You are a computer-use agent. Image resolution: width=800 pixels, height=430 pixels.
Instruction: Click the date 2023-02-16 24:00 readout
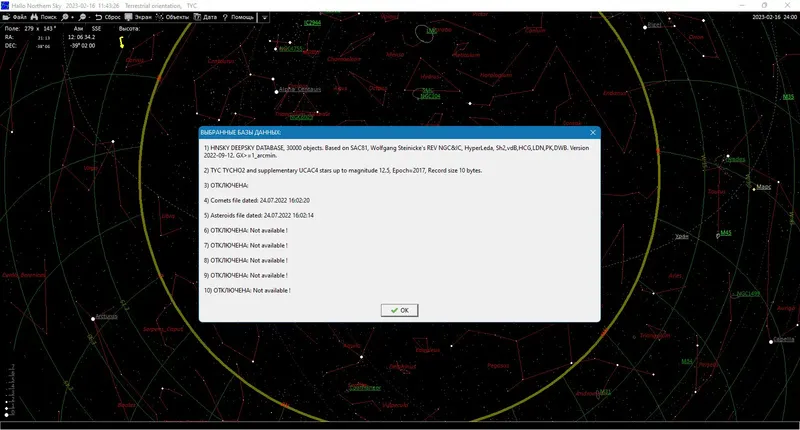774,17
